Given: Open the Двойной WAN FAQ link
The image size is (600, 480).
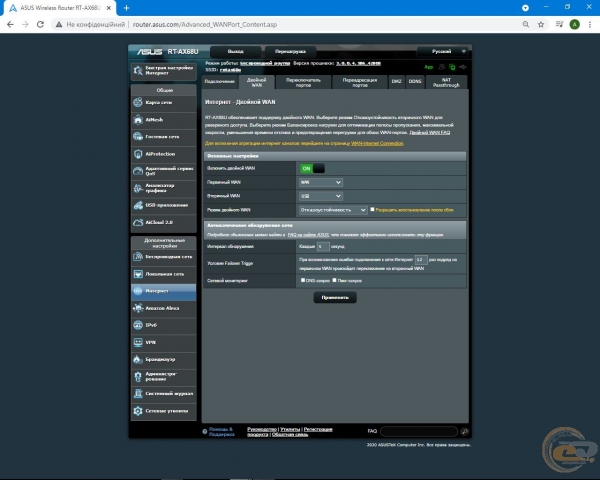Looking at the screenshot, I should 430,132.
